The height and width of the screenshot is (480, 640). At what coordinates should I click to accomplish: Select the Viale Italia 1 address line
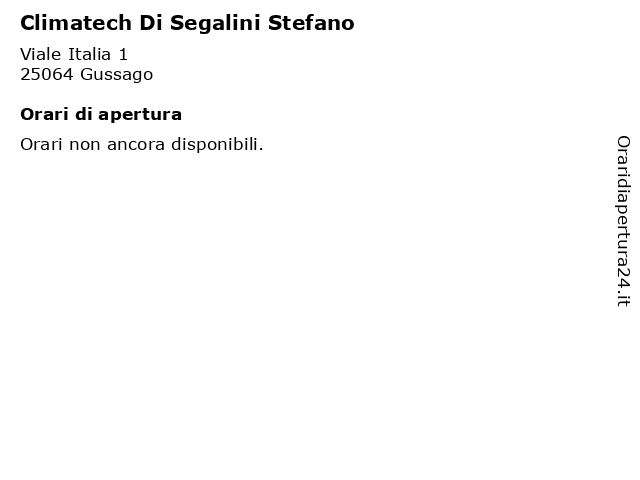tap(74, 54)
